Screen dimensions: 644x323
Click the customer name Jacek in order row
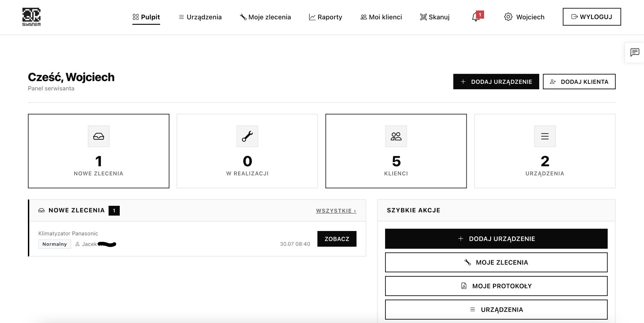click(89, 244)
